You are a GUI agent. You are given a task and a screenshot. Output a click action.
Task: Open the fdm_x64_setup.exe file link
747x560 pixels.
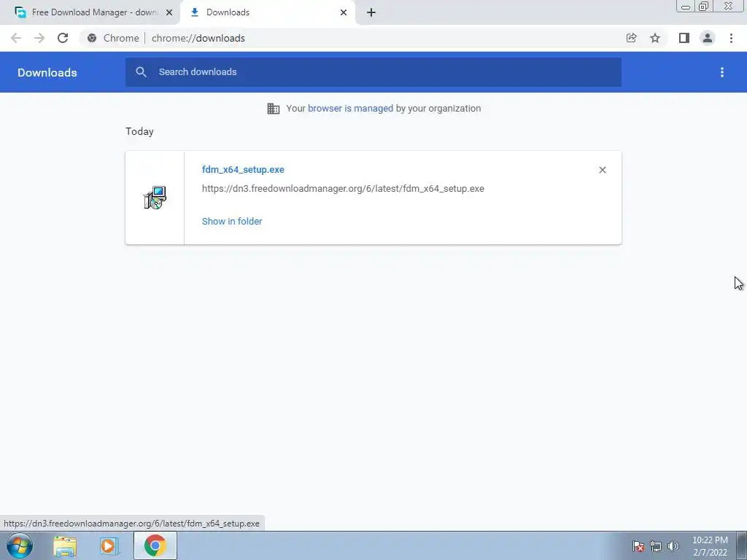[x=243, y=169]
